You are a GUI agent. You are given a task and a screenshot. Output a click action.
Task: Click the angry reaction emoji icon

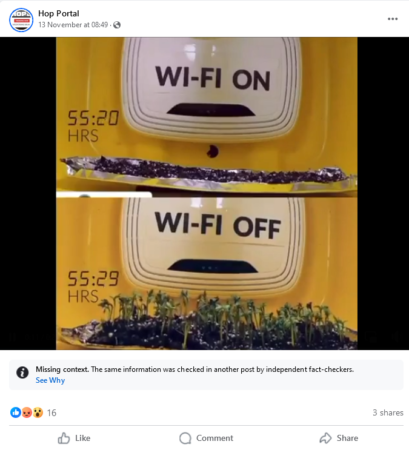[x=27, y=413]
